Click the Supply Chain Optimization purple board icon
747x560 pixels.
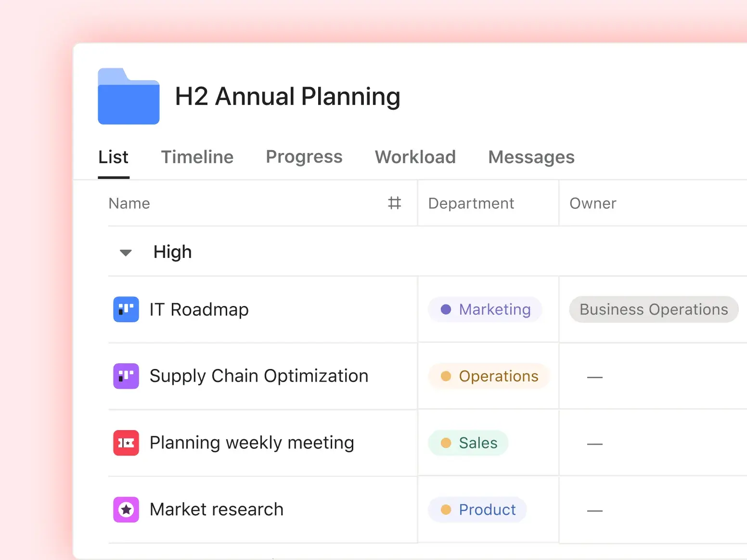pyautogui.click(x=126, y=376)
